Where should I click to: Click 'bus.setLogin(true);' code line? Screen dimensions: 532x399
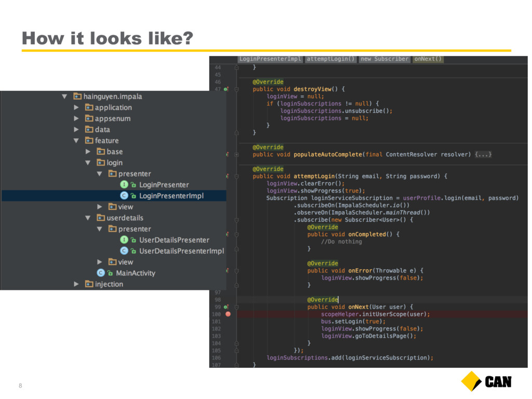[353, 321]
